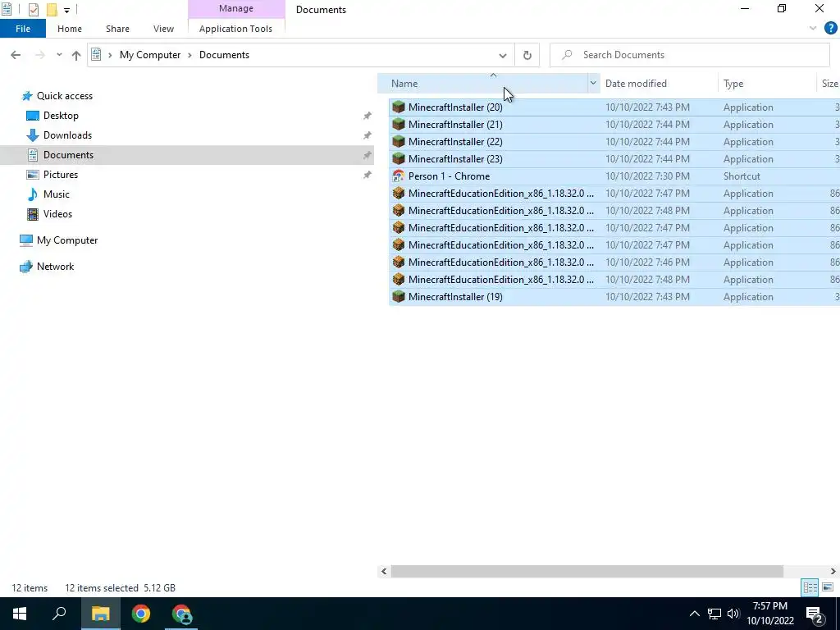Select Documents in the navigation pane

pyautogui.click(x=187, y=155)
